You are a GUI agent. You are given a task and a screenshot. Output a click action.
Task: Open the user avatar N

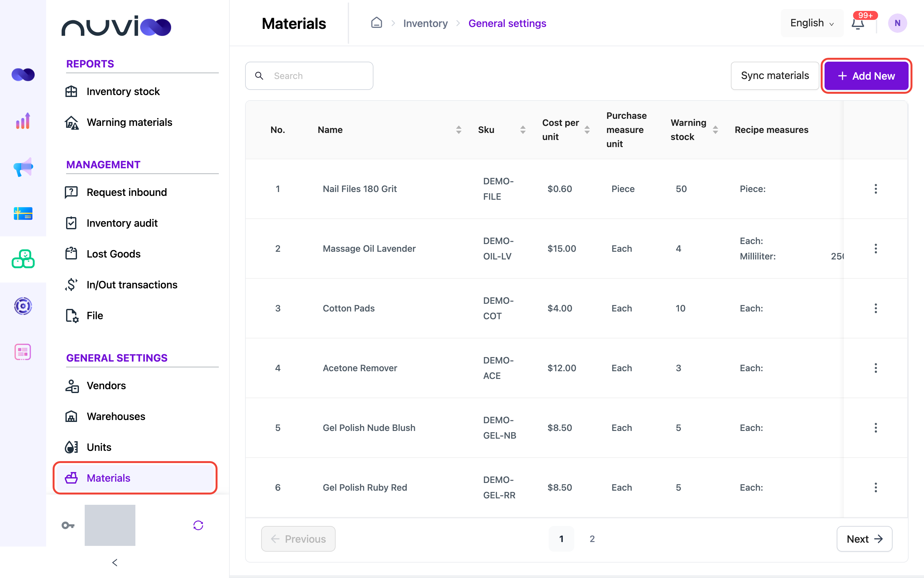click(897, 23)
